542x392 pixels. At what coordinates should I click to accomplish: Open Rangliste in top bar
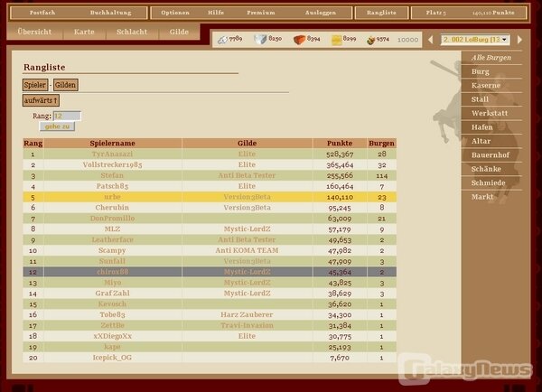pyautogui.click(x=381, y=13)
